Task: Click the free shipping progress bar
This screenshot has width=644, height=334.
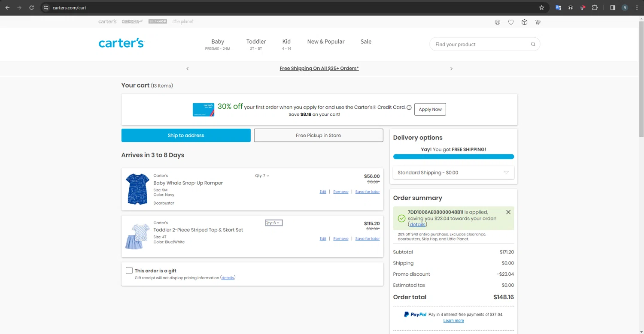Action: [x=453, y=157]
